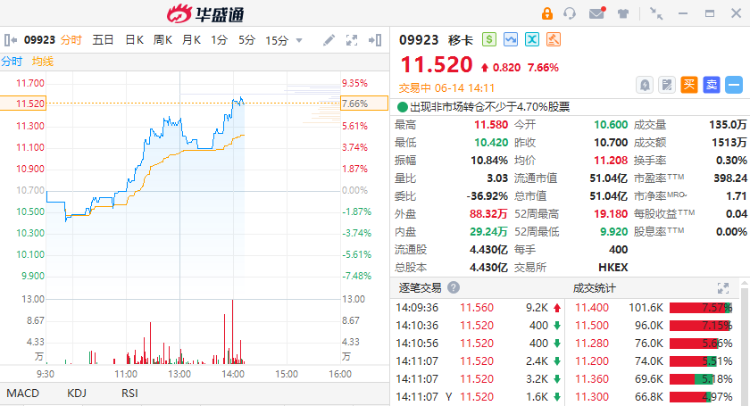Click help question mark beside 逐笔交易
This screenshot has height=406, width=750.
click(453, 287)
